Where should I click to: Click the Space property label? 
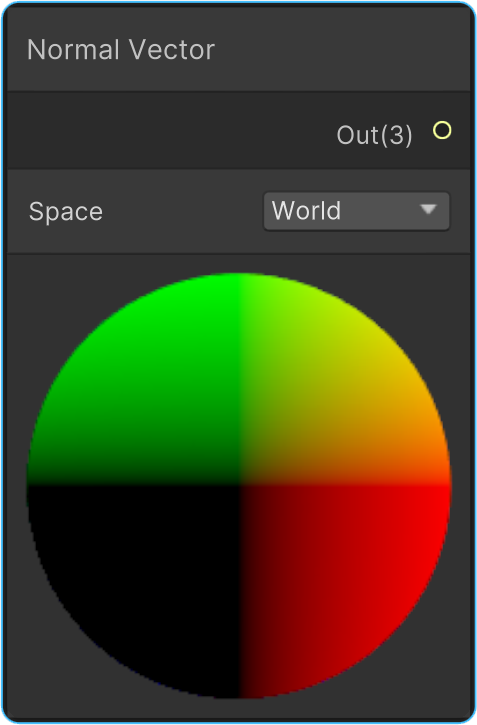click(66, 212)
